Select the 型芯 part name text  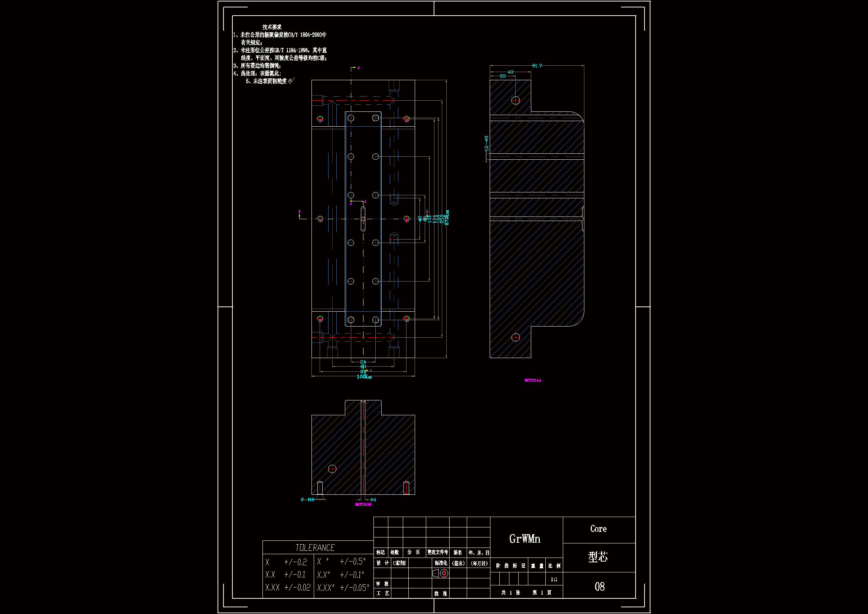point(598,557)
